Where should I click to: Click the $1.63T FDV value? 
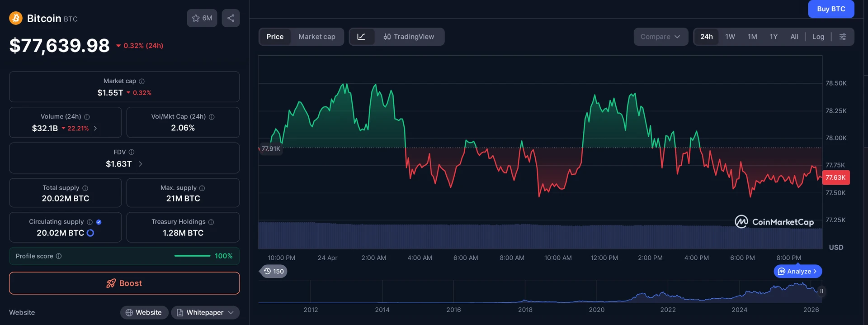[119, 164]
